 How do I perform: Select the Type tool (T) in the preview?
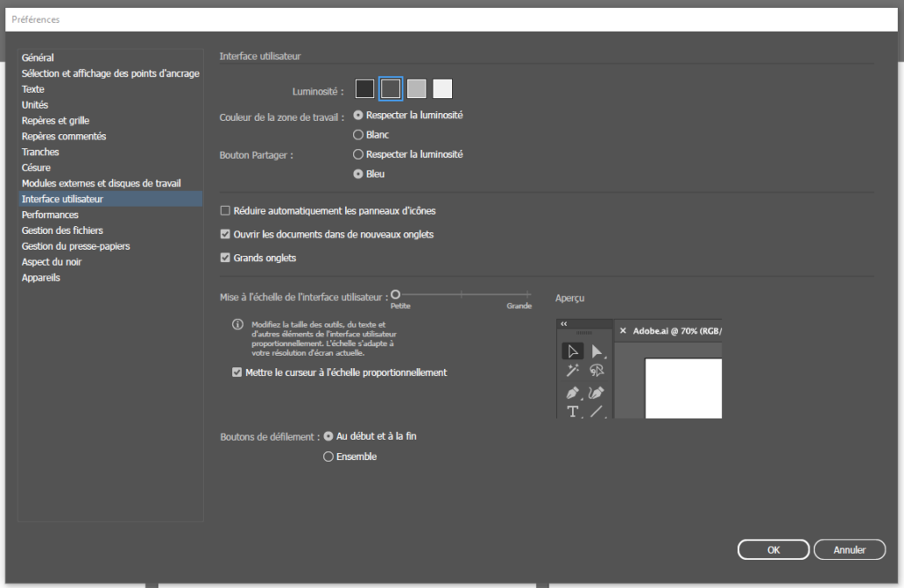pos(572,411)
